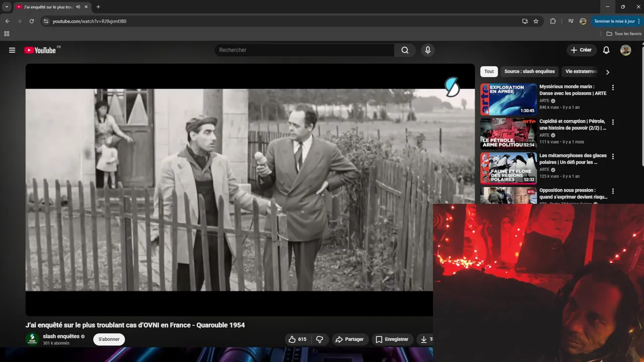The height and width of the screenshot is (362, 644).
Task: Open the YouTube guide hamburger menu
Action: (x=12, y=50)
